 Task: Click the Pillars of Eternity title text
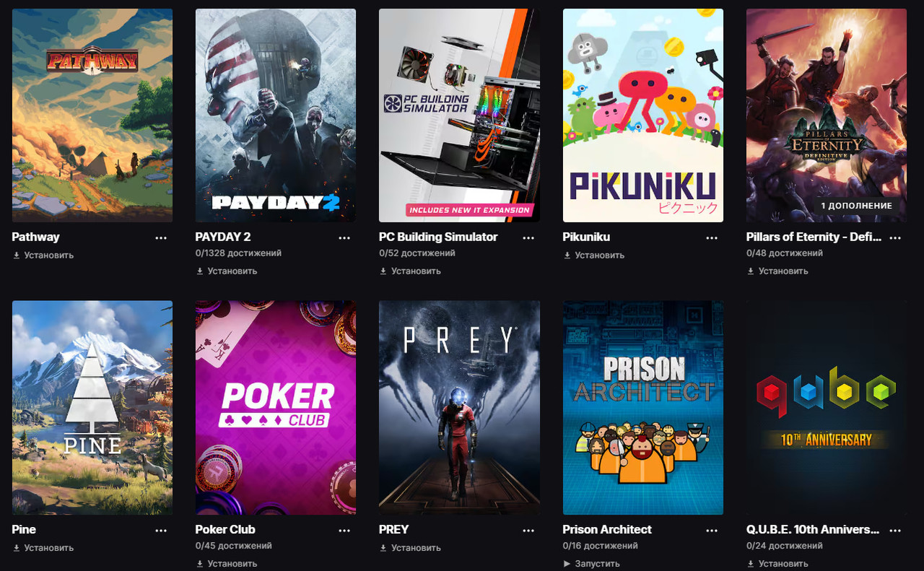(x=814, y=237)
